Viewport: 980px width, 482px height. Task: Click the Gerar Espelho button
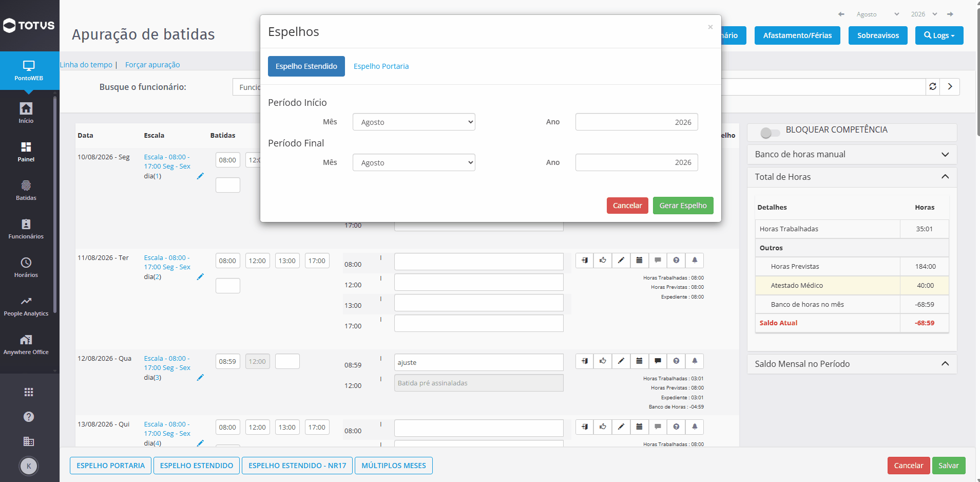(x=683, y=206)
